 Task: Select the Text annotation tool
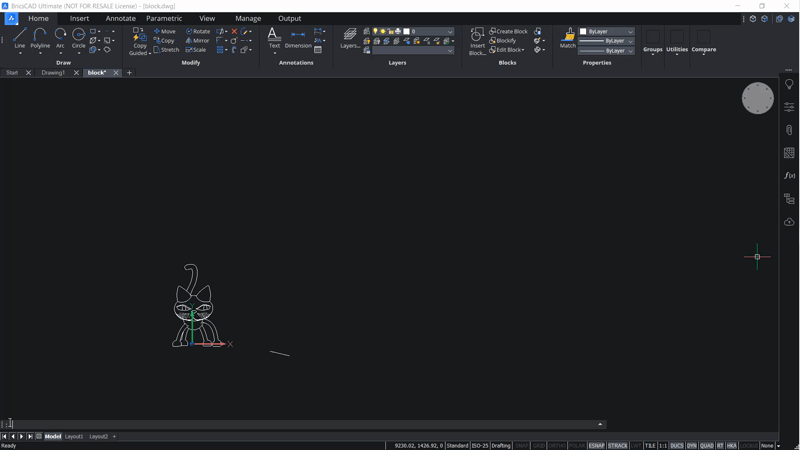coord(274,38)
